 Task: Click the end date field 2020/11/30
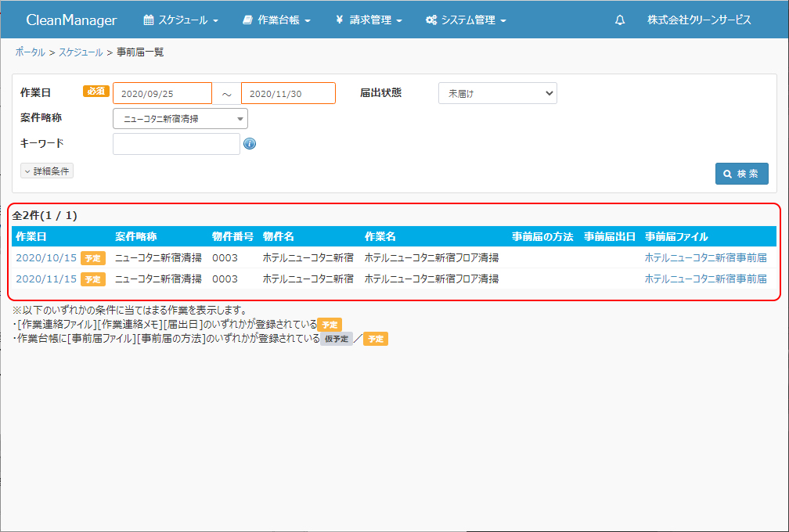[x=288, y=93]
